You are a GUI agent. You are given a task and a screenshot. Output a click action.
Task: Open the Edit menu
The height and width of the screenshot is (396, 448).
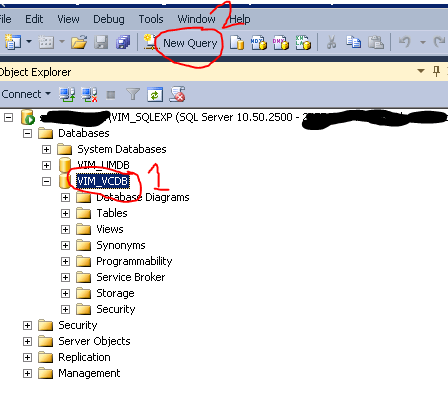tap(34, 19)
